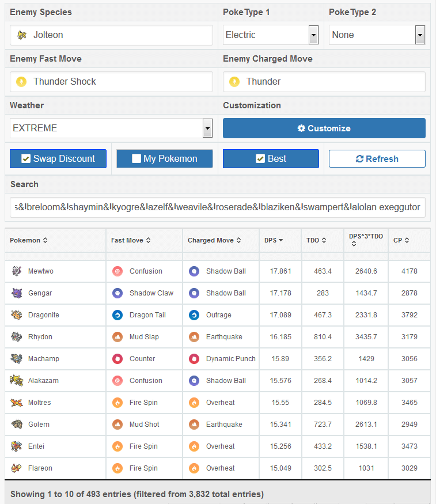Click the Gengar sprite icon

(17, 293)
